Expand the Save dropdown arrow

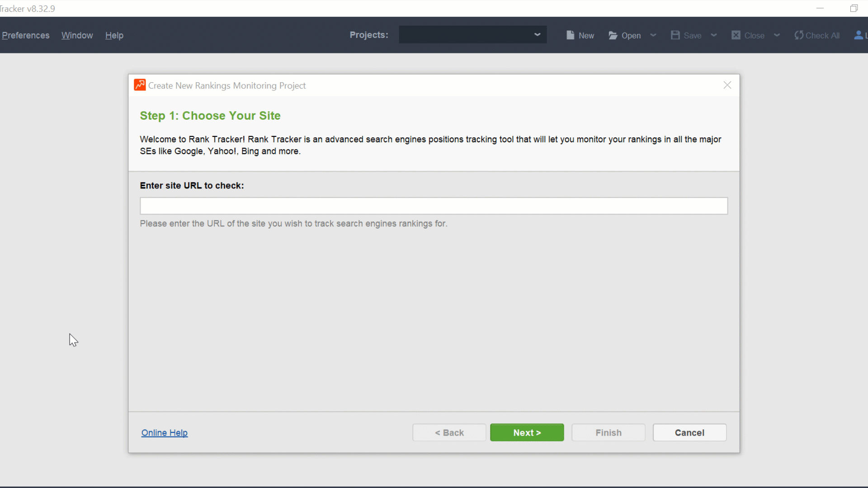pyautogui.click(x=713, y=35)
